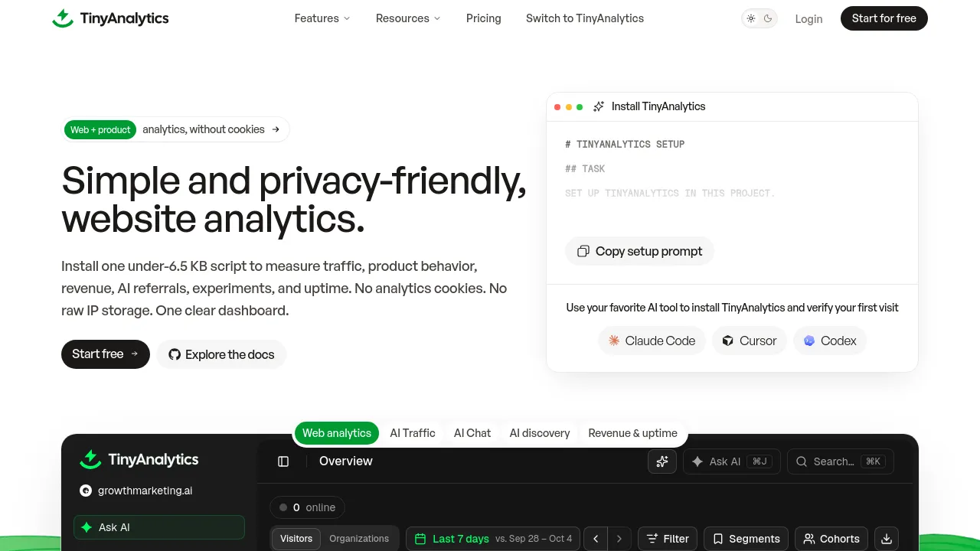Click the Start free button
This screenshot has height=551, width=980.
(106, 354)
